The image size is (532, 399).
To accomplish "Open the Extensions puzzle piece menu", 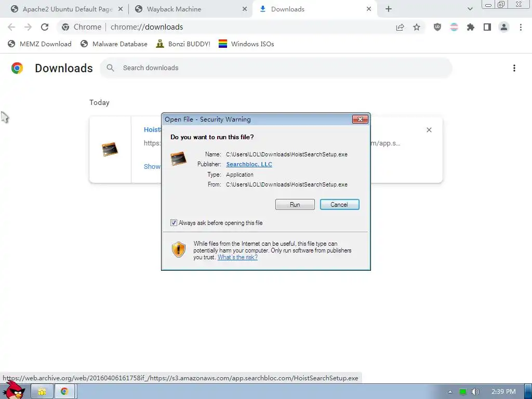I will [471, 27].
